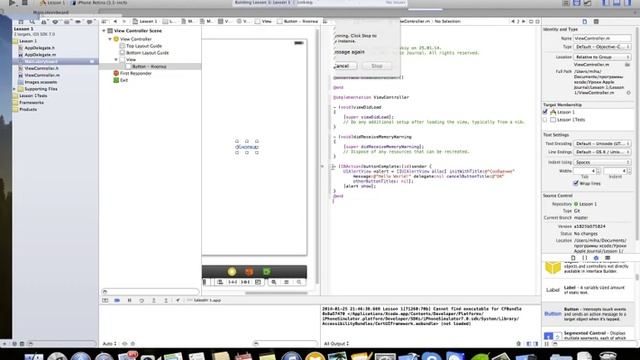The width and height of the screenshot is (640, 360).
Task: Collapse the View Controller outline row
Action: (x=110, y=39)
